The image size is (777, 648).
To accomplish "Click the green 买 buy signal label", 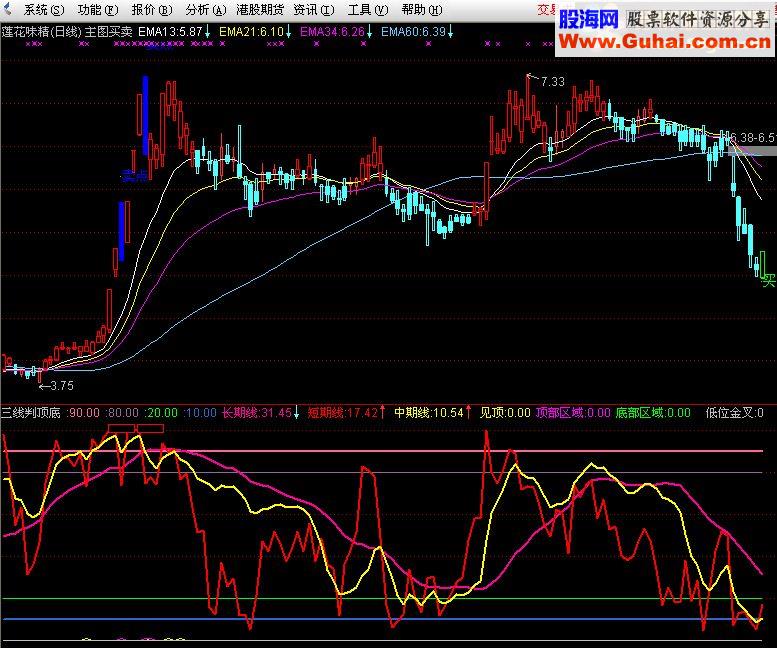I will (x=769, y=281).
